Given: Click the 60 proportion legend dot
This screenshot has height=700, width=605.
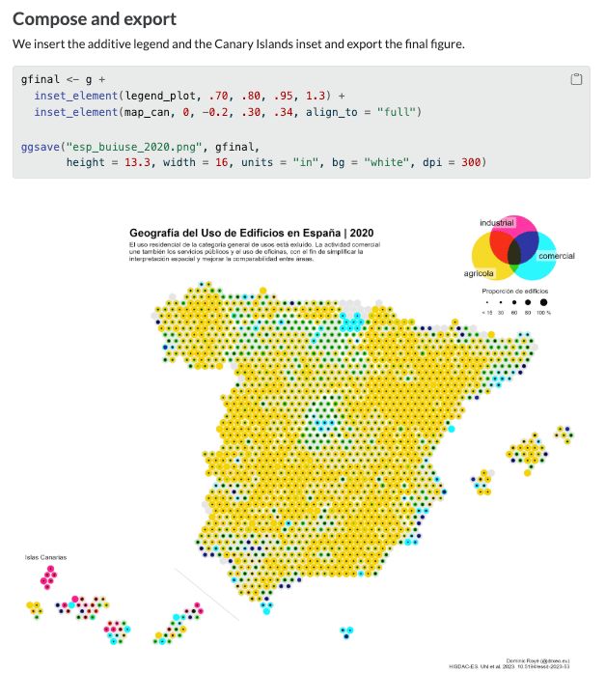Looking at the screenshot, I should (x=514, y=302).
